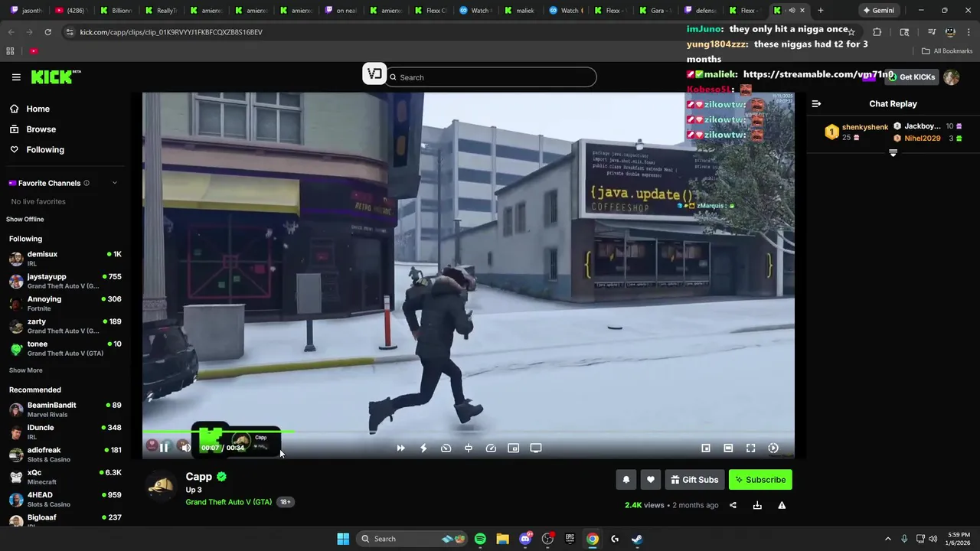Follow Capp with the heart button
The height and width of the screenshot is (551, 980).
tap(651, 480)
